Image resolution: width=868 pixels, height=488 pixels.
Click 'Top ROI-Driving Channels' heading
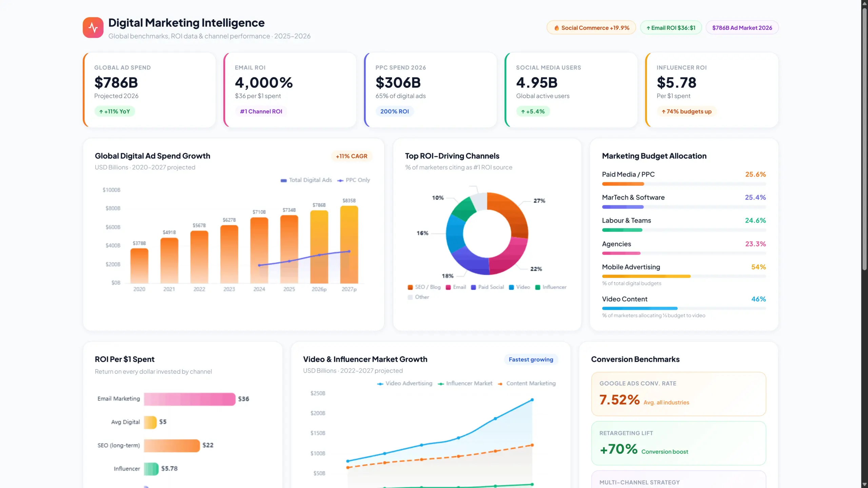tap(452, 156)
